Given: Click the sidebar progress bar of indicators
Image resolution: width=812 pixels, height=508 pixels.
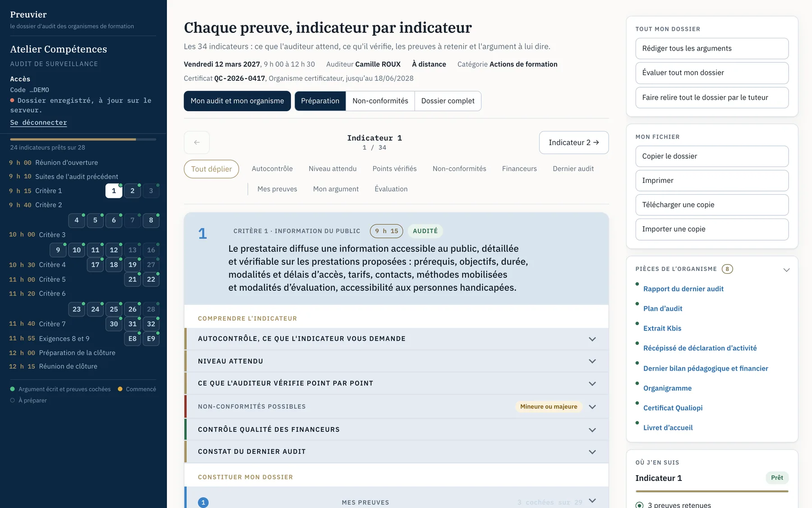Looking at the screenshot, I should pyautogui.click(x=83, y=139).
